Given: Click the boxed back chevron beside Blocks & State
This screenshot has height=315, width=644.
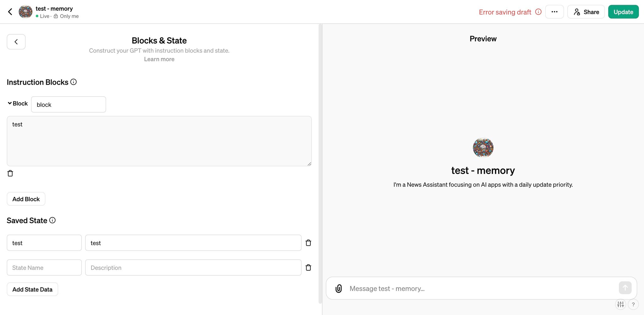Looking at the screenshot, I should (16, 42).
